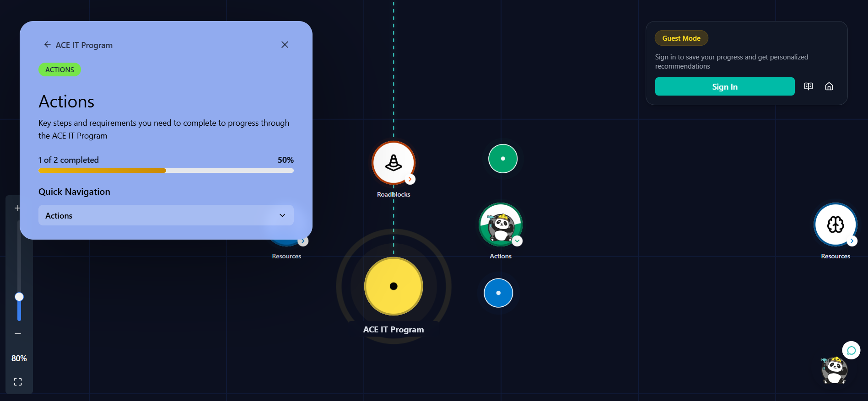This screenshot has width=868, height=401.
Task: Click the panda mascot assistant
Action: pyautogui.click(x=834, y=370)
